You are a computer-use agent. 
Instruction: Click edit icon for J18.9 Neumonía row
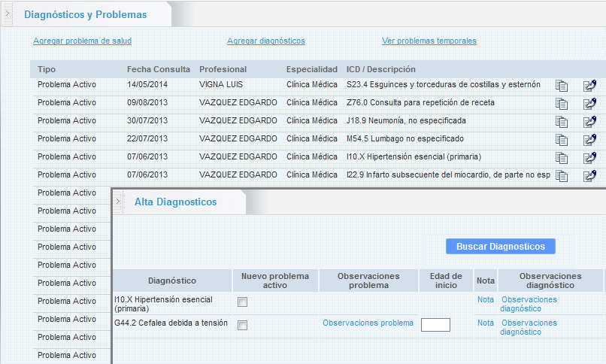coord(589,122)
